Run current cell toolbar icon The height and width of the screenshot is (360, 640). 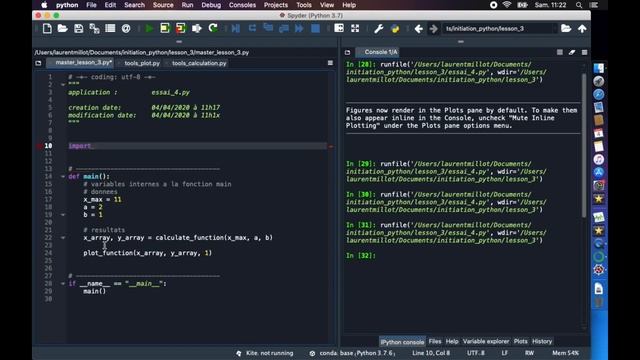pyautogui.click(x=165, y=29)
